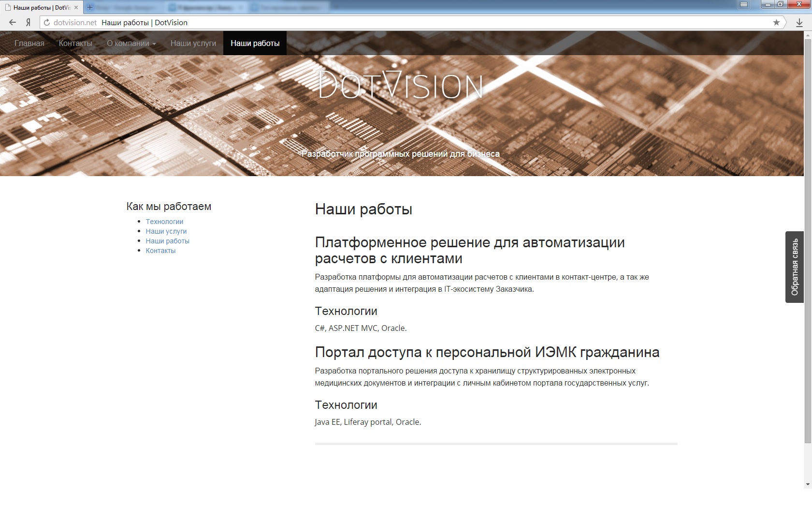Click the text 'C#, ASP.NET MVC, Oracle.'
The width and height of the screenshot is (812, 508).
coord(361,328)
